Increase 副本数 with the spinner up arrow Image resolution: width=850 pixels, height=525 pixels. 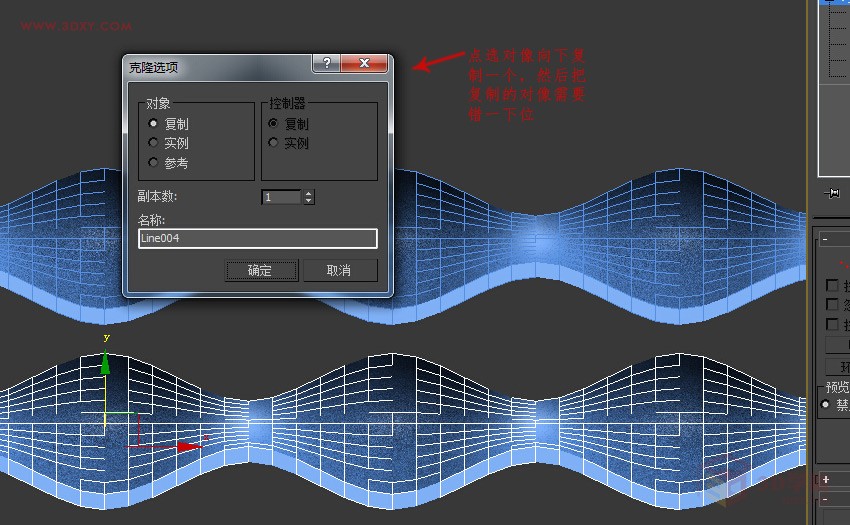[308, 193]
